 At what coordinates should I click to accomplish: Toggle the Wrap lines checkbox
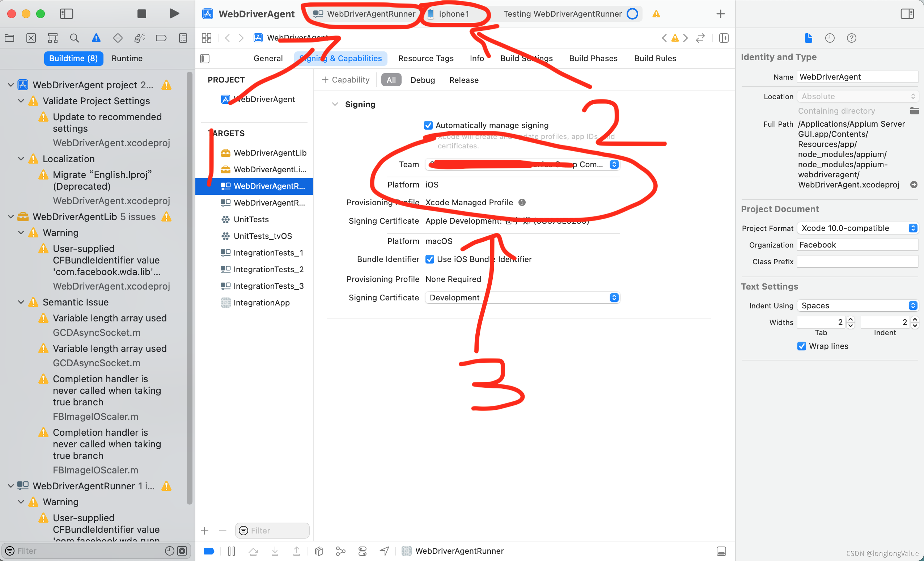point(801,346)
